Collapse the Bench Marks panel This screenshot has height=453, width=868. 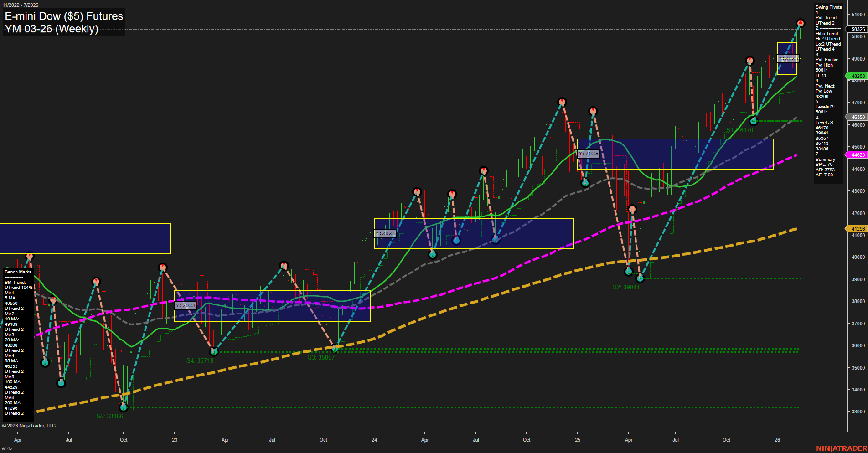pos(17,272)
